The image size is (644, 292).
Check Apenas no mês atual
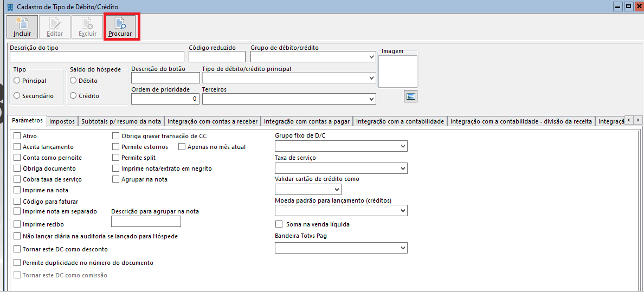182,147
